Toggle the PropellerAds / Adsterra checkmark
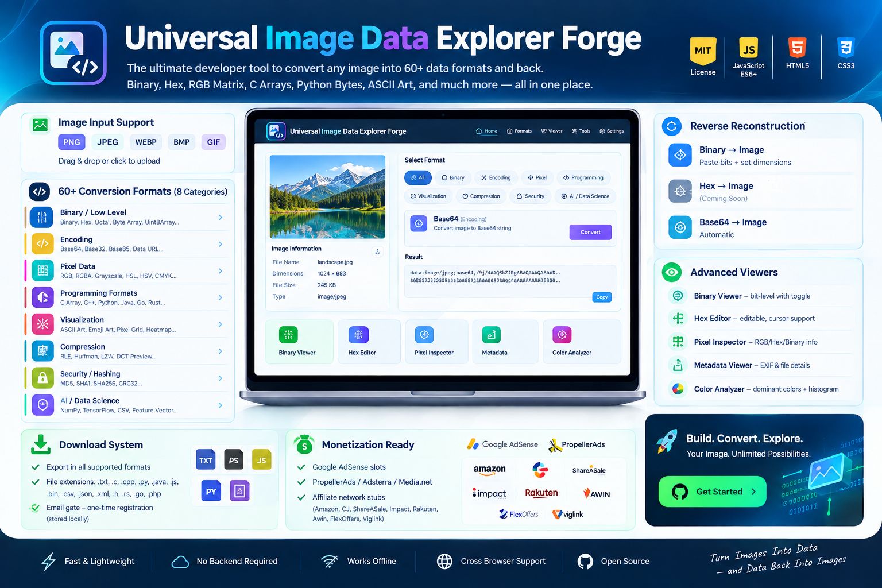Viewport: 882px width, 588px height. (x=301, y=482)
